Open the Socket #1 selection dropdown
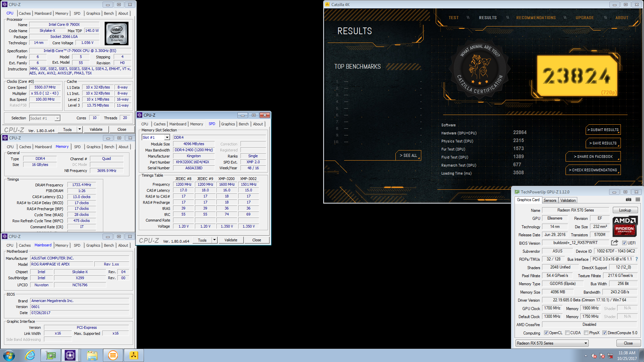Screen dimensions: 644x362 click(x=45, y=118)
